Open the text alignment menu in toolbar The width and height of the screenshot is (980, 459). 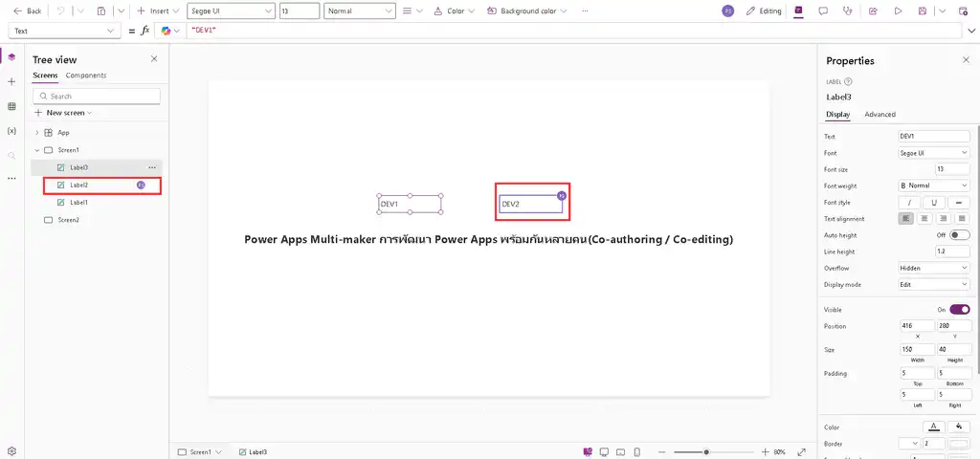coord(412,11)
